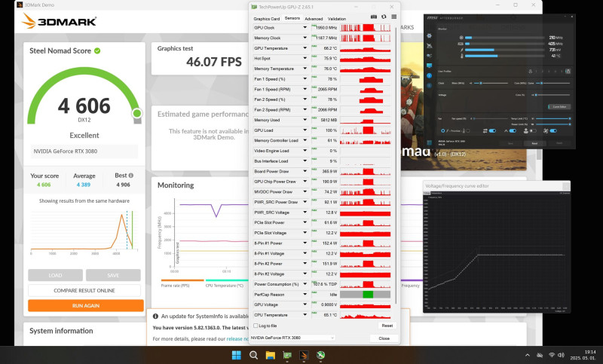603x364 pixels.
Task: Adjust Afterburner temp limit slider
Action: tap(553, 119)
